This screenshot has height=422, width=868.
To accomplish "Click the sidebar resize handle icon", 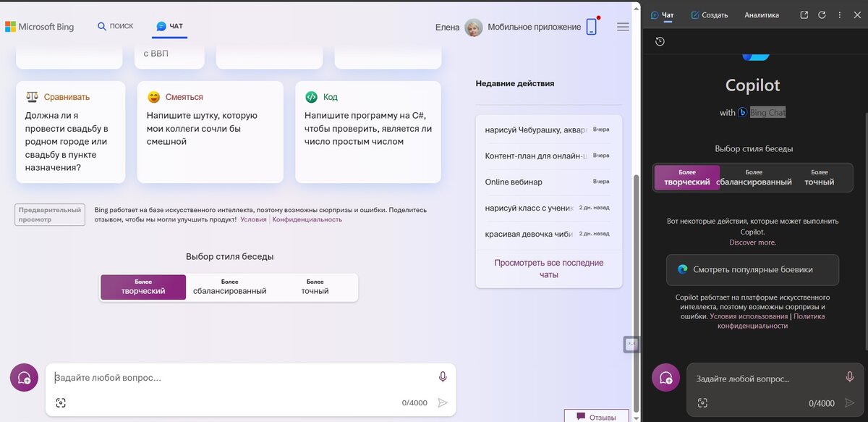I will click(631, 345).
